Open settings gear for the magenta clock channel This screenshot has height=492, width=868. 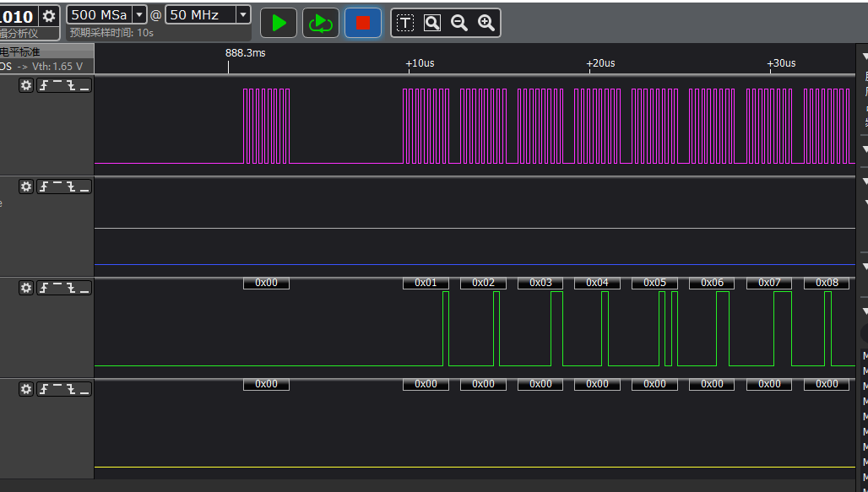tap(26, 85)
